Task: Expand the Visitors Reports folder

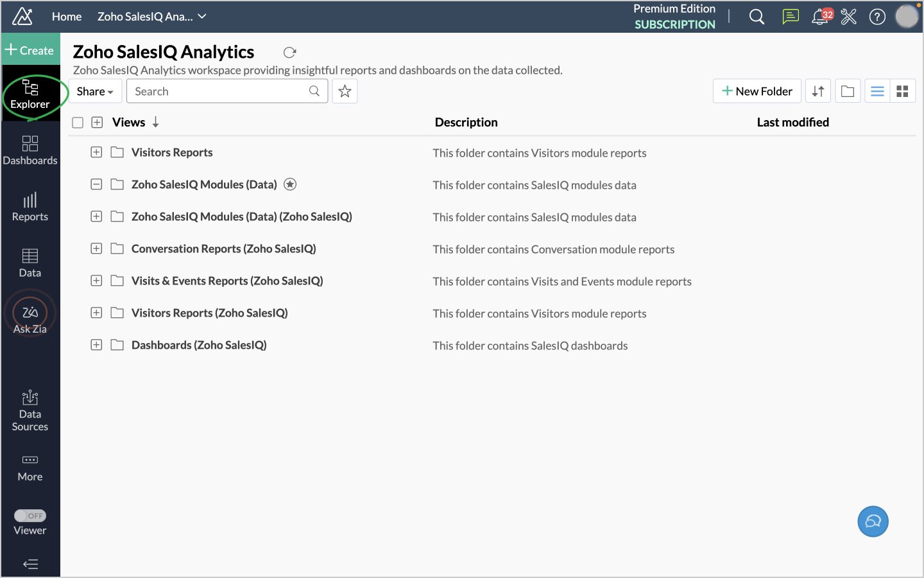Action: pyautogui.click(x=96, y=152)
